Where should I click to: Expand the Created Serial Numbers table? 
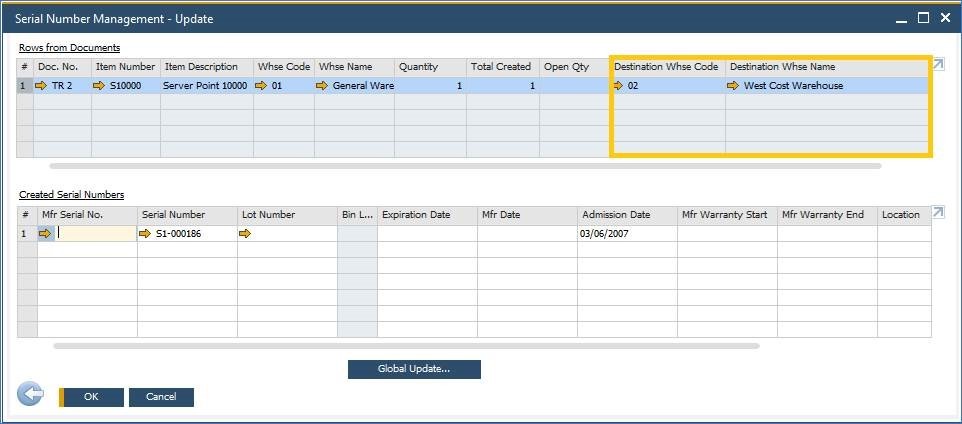(x=938, y=213)
